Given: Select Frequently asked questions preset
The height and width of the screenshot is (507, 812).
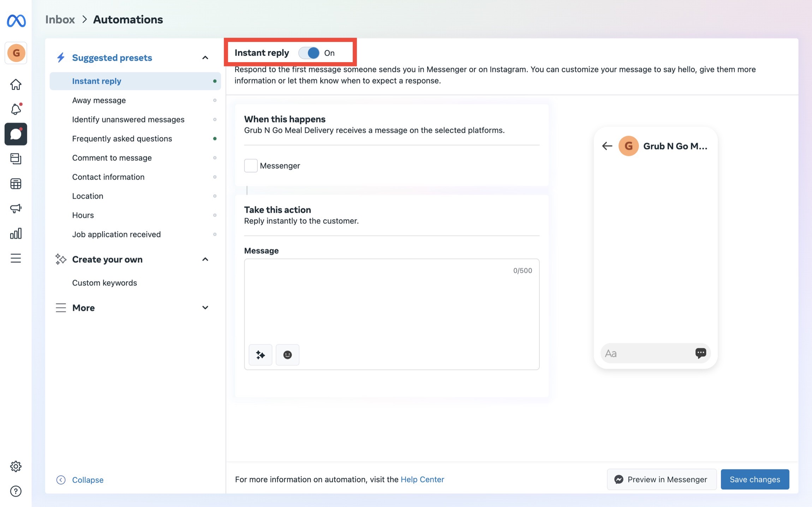Looking at the screenshot, I should point(121,138).
